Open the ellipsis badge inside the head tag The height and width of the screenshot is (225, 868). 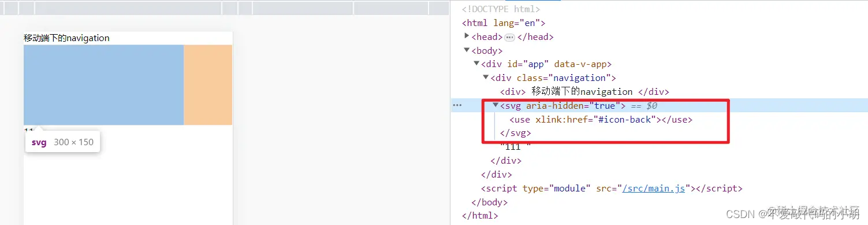[x=509, y=37]
